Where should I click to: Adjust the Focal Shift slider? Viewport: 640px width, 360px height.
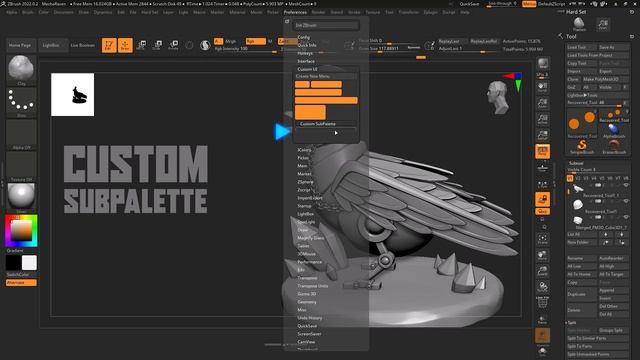point(390,41)
